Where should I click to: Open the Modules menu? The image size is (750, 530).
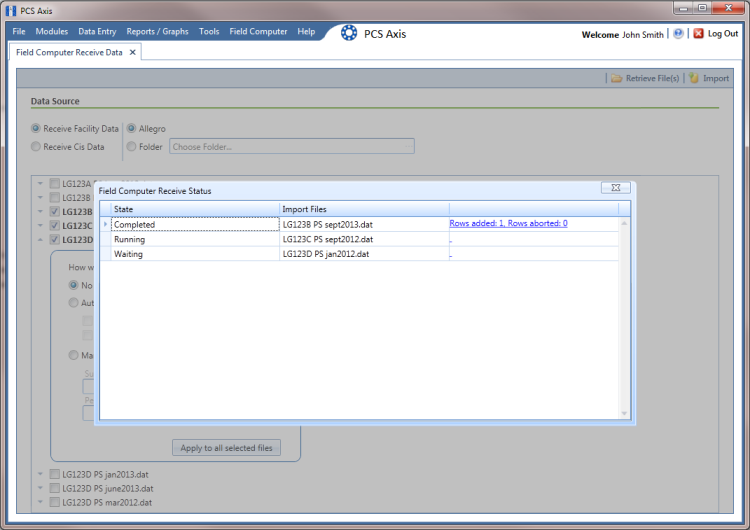pos(52,32)
